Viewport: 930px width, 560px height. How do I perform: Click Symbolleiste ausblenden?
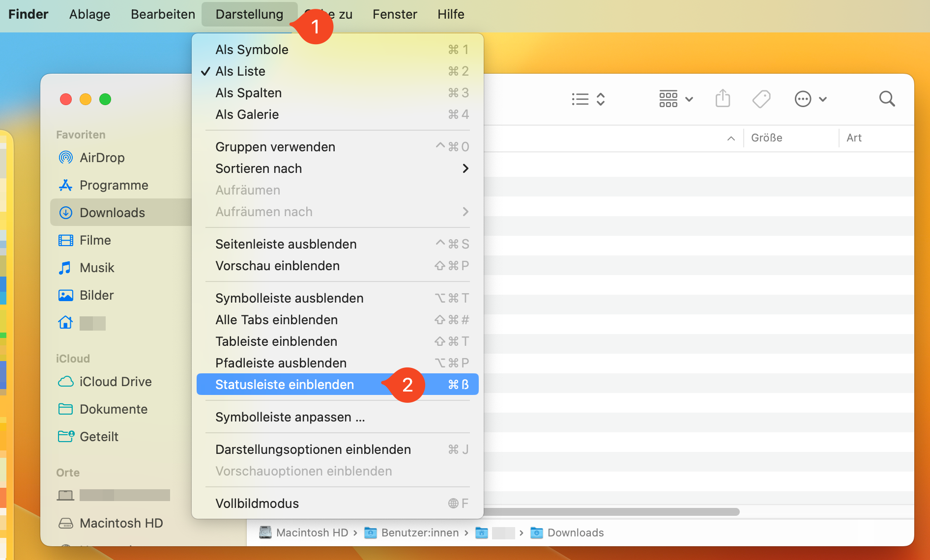point(338,298)
